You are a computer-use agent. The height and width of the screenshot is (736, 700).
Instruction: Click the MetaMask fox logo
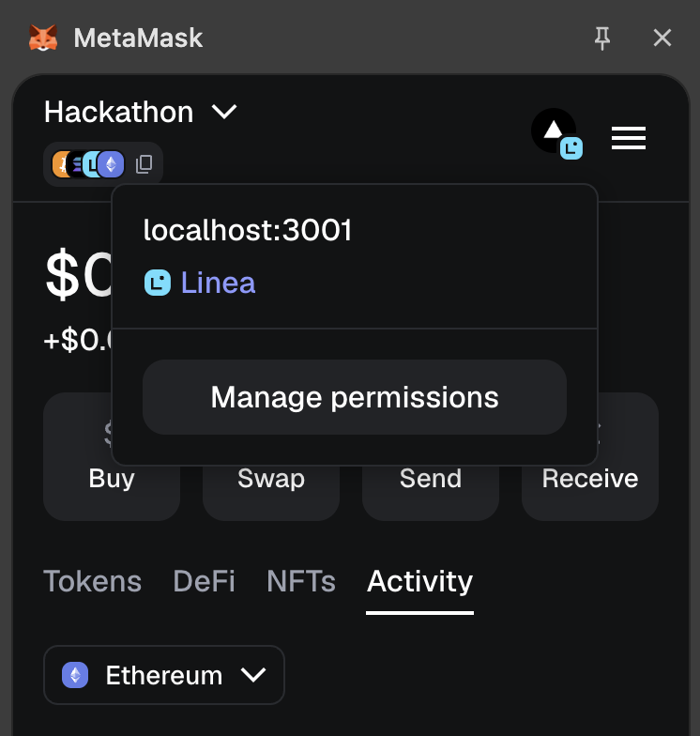tap(43, 38)
